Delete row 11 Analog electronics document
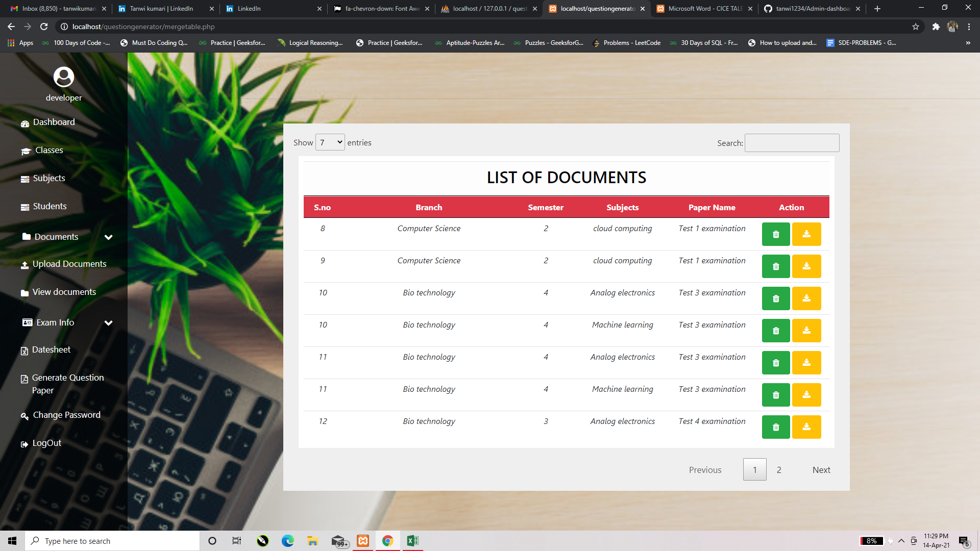The width and height of the screenshot is (980, 551). click(776, 363)
